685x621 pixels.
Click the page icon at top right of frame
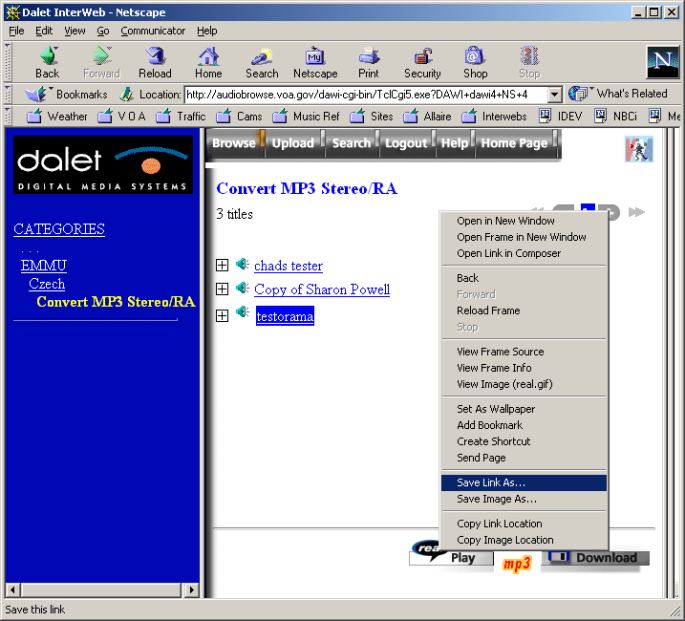coord(639,149)
